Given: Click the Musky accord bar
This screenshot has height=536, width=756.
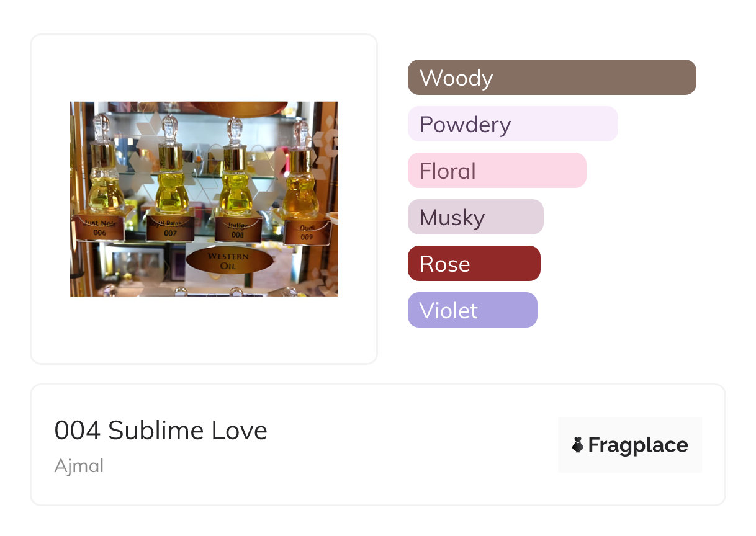Looking at the screenshot, I should (x=475, y=217).
